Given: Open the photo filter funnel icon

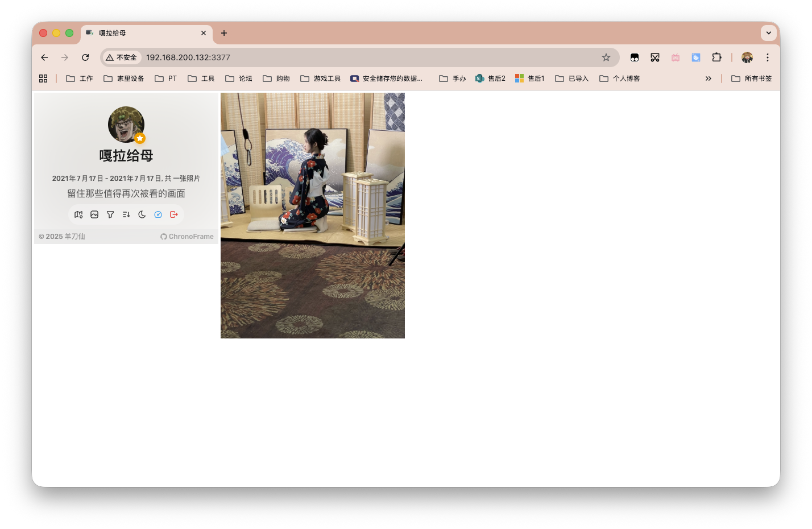Looking at the screenshot, I should 110,214.
